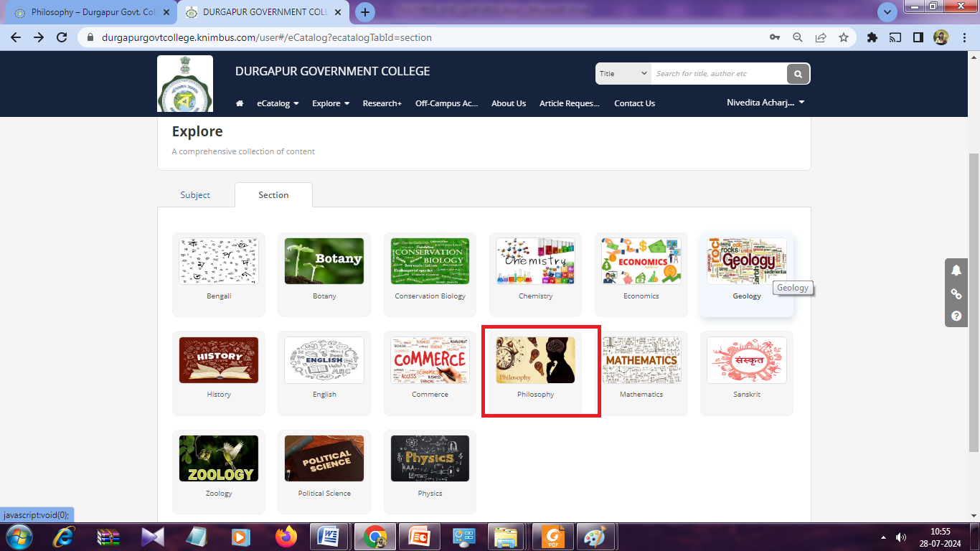Click the search title or author field
Viewport: 980px width, 551px height.
(717, 74)
